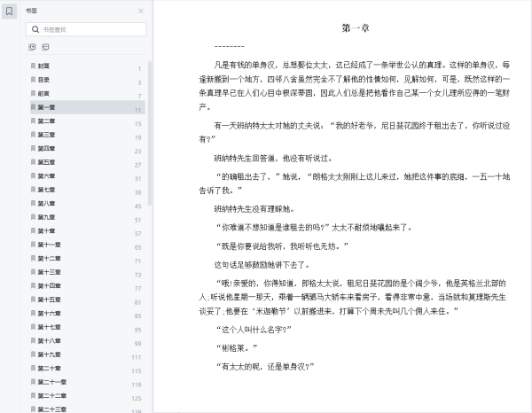Click the paragraph starting 凡是有钱的单身汉
532x413 pixels.
[x=354, y=86]
